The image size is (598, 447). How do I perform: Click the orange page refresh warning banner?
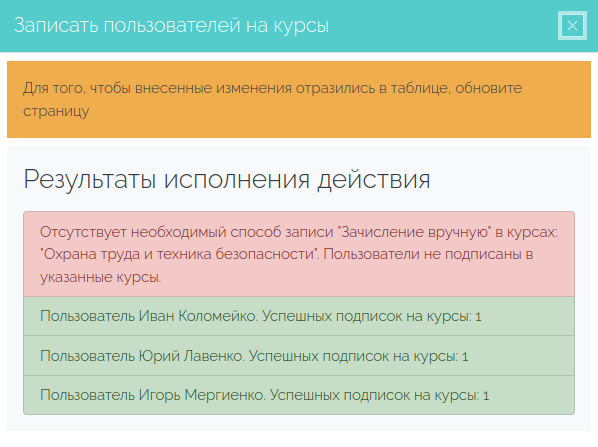point(299,100)
